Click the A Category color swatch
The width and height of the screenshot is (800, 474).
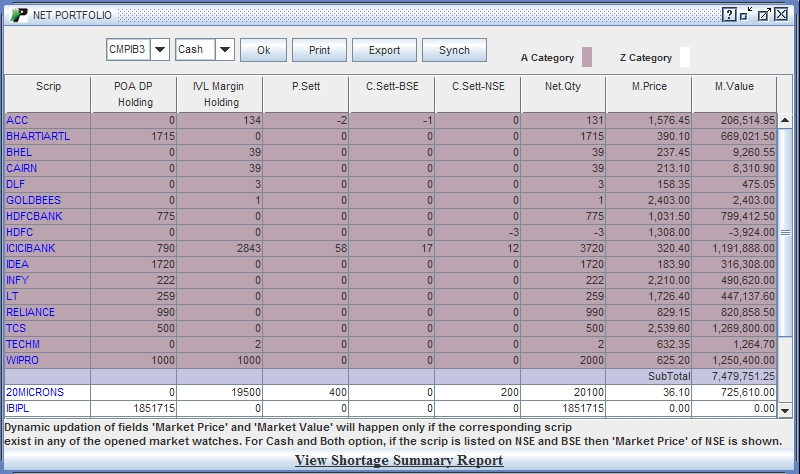(588, 57)
